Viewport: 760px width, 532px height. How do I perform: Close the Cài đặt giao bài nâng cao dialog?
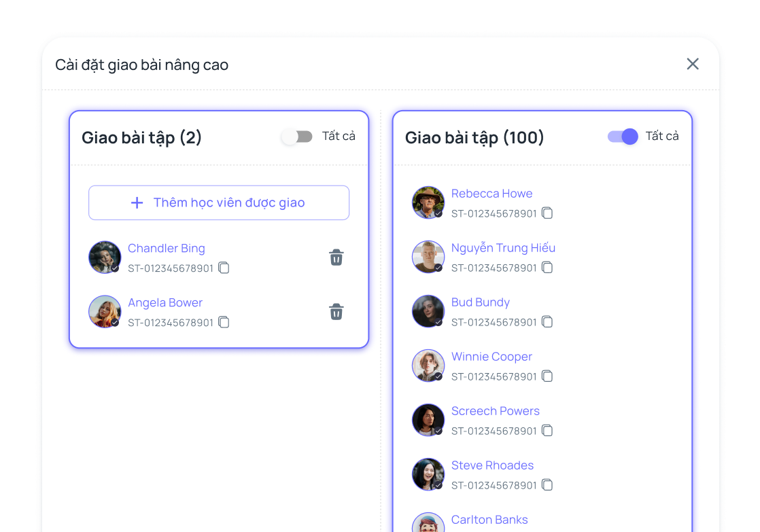693,64
